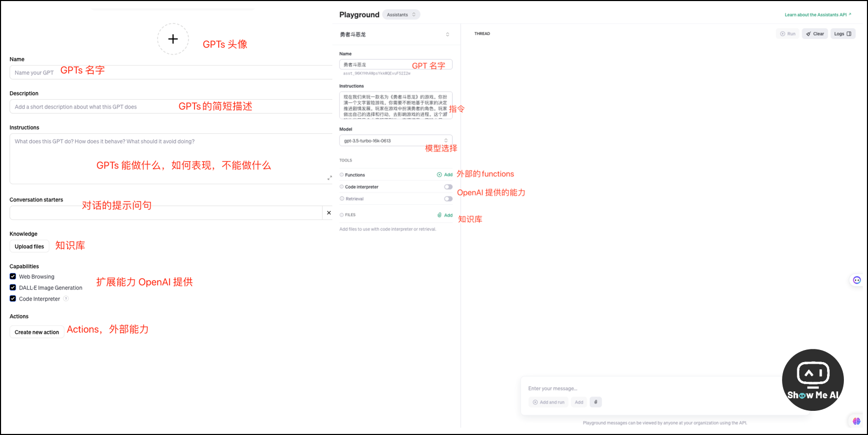Toggle the Code interpreter switch in Tools
Viewport: 868px width, 435px height.
coord(448,187)
